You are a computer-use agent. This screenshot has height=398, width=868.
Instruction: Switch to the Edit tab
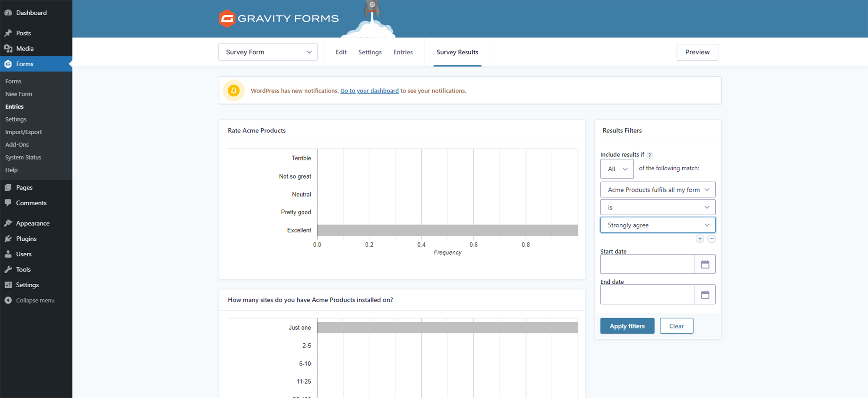pos(341,52)
